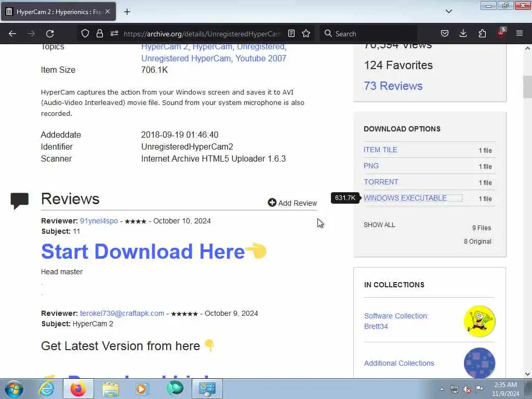The width and height of the screenshot is (532, 399).
Task: Open tracking protection shield icon
Action: [x=85, y=33]
